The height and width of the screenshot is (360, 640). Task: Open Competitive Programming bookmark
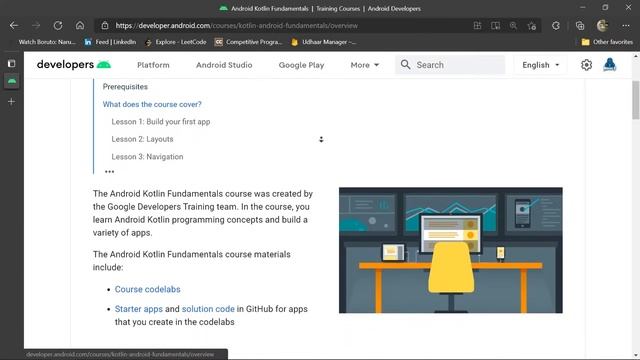point(249,42)
